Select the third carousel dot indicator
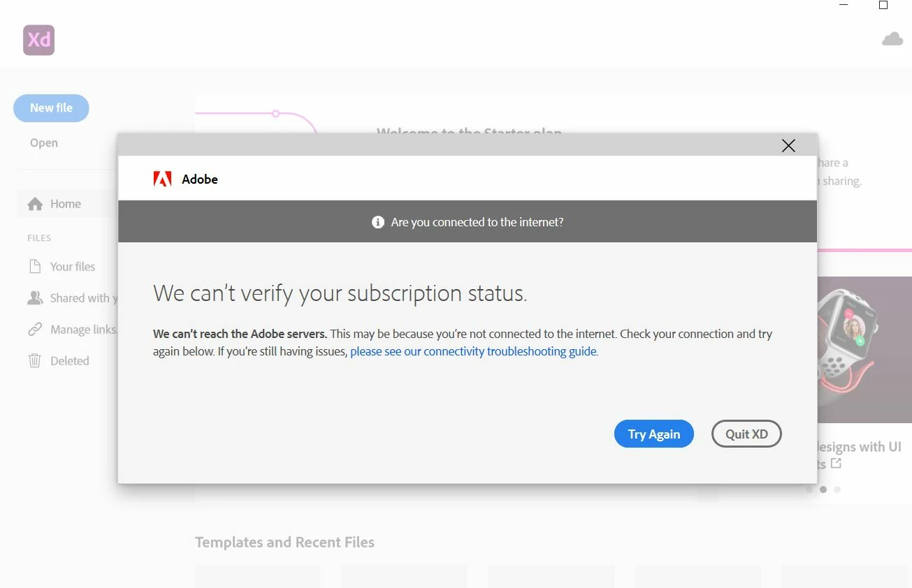This screenshot has width=912, height=588. coord(837,490)
